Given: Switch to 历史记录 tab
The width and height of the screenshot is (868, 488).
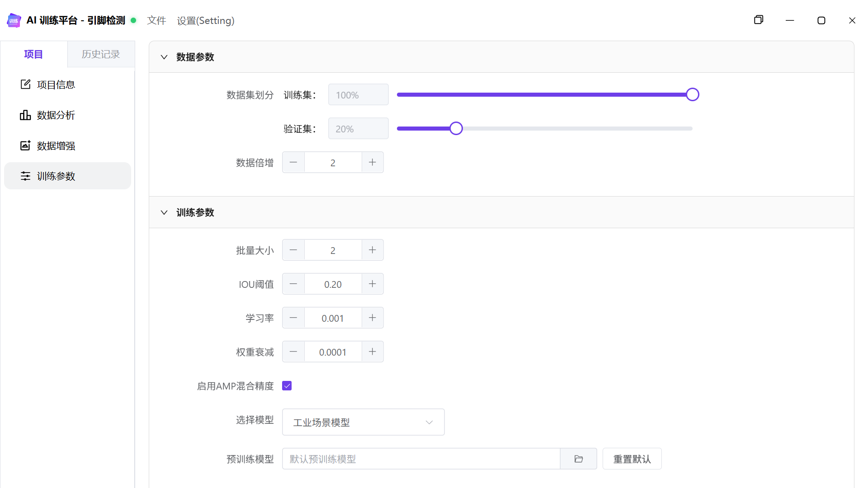Looking at the screenshot, I should 101,54.
